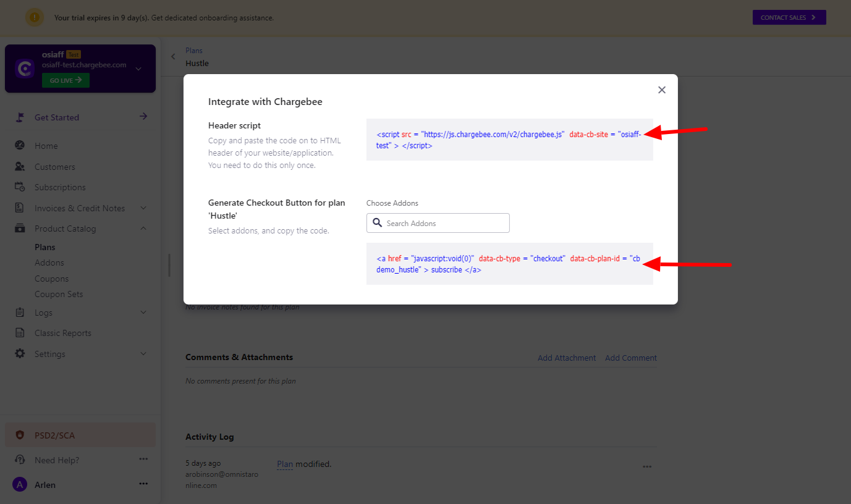The height and width of the screenshot is (504, 851).
Task: Open more options dots beside Arlen
Action: pyautogui.click(x=143, y=484)
